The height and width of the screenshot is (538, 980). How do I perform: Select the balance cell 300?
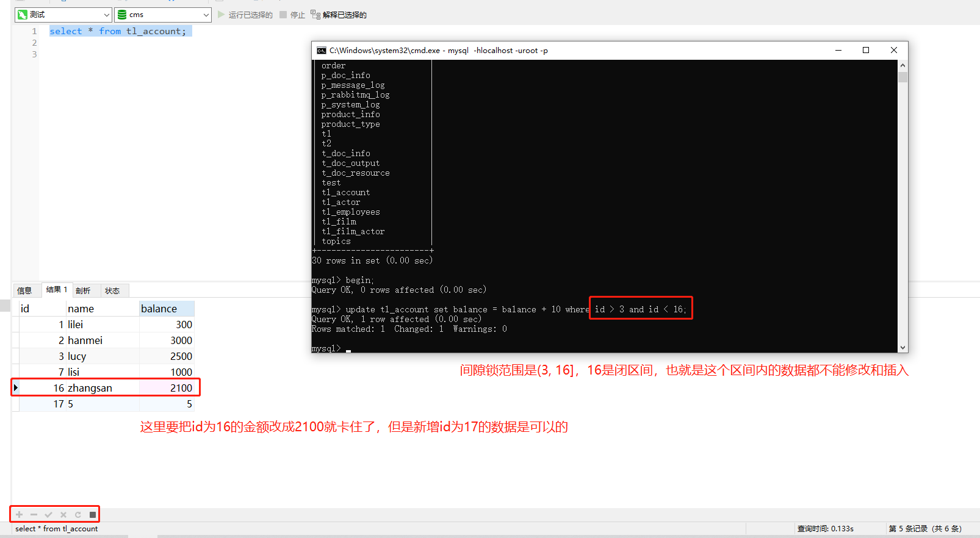(x=167, y=325)
